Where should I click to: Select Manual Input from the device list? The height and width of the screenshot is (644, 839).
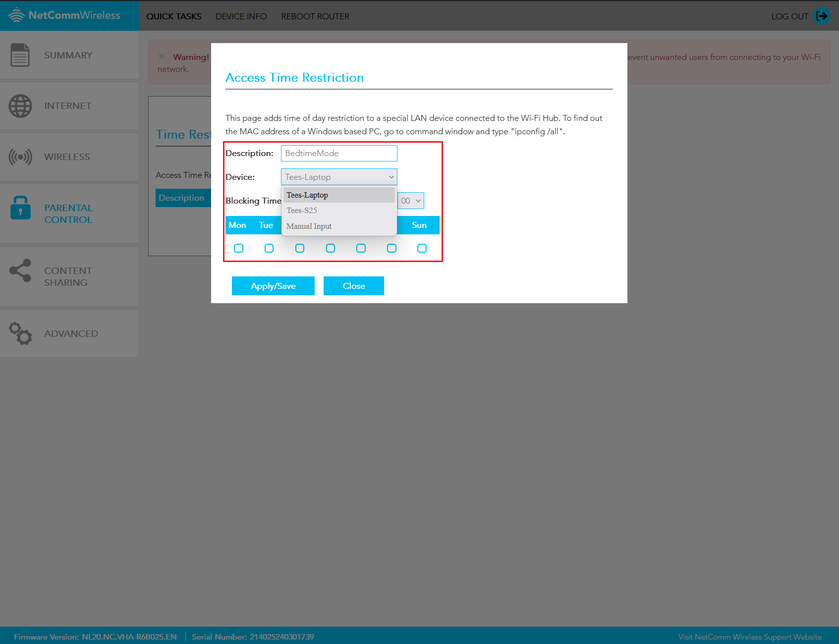click(x=309, y=226)
